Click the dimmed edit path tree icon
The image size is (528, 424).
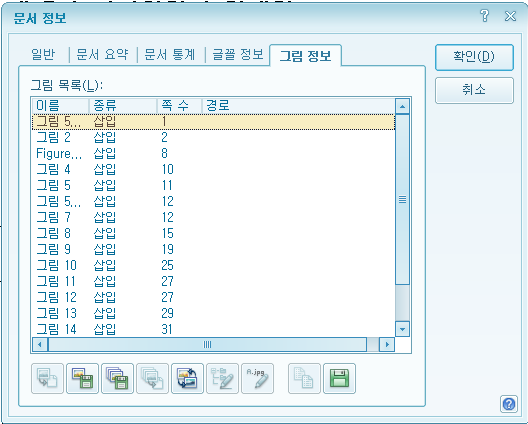223,378
